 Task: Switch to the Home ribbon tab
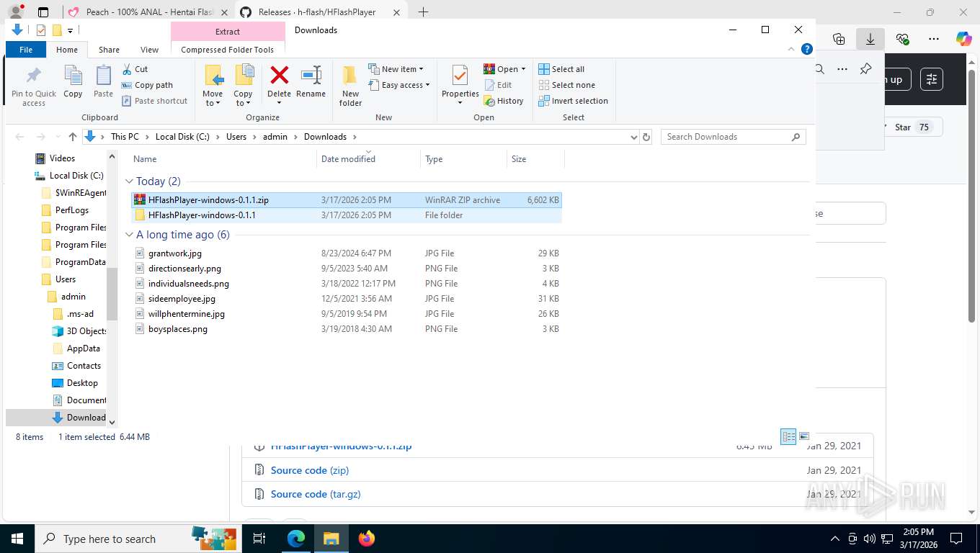click(67, 50)
